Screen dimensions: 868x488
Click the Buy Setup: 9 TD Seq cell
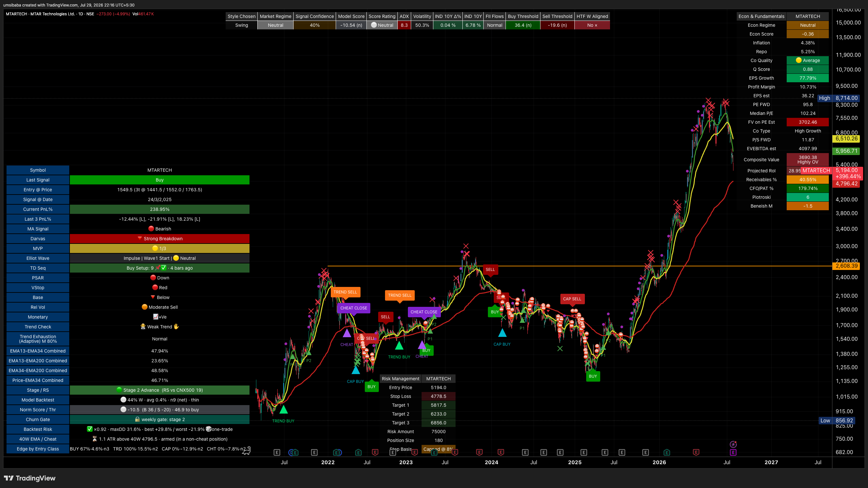click(x=160, y=268)
